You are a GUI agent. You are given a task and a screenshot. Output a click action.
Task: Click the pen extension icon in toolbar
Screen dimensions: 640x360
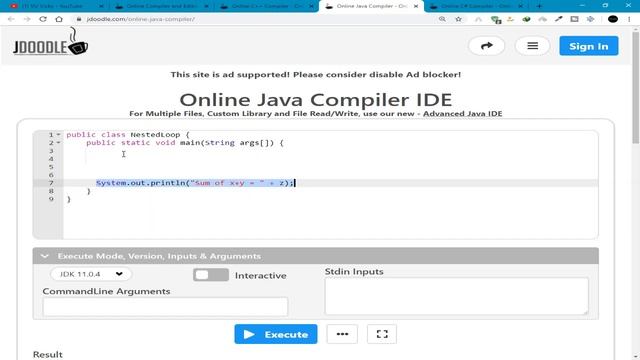[558, 19]
